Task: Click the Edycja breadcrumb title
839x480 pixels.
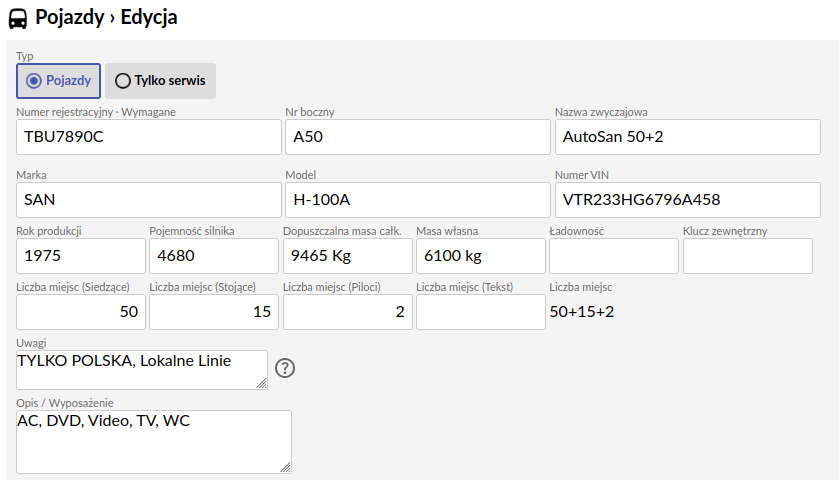Action: pos(149,18)
